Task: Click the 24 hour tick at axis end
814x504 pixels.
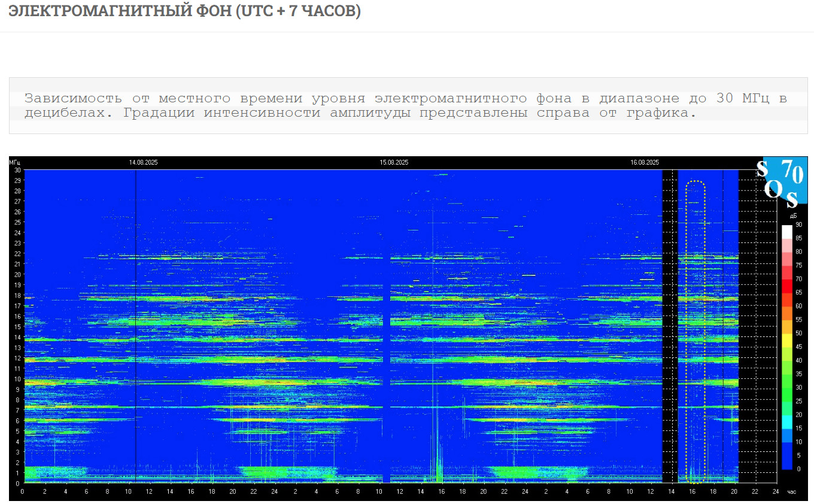Action: 776,491
